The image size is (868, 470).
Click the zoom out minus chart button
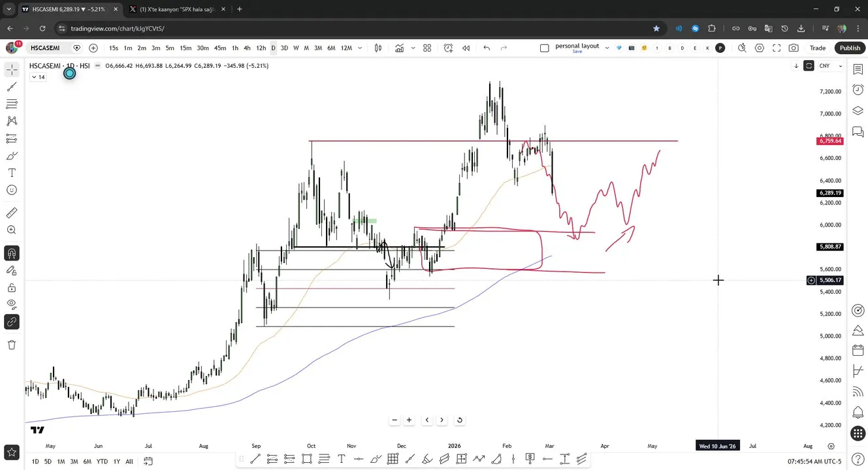394,420
